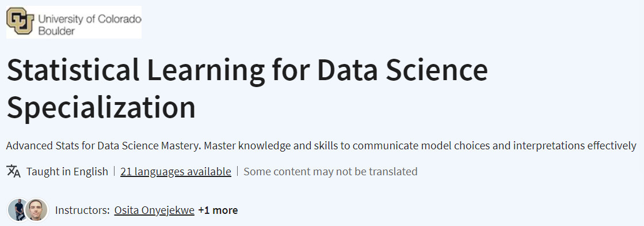Viewport: 644px width, 226px height.
Task: Open Osita Onyejekwe's instructor profile link
Action: [x=154, y=210]
